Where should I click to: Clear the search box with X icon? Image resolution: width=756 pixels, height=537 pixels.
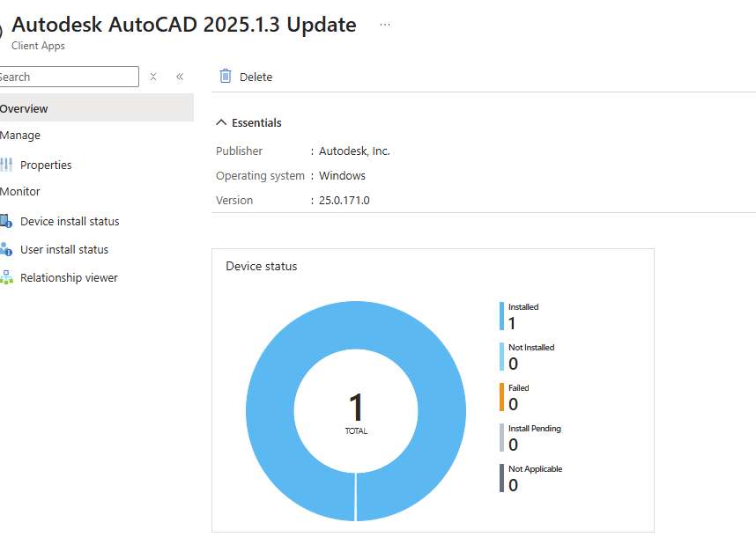click(x=153, y=77)
